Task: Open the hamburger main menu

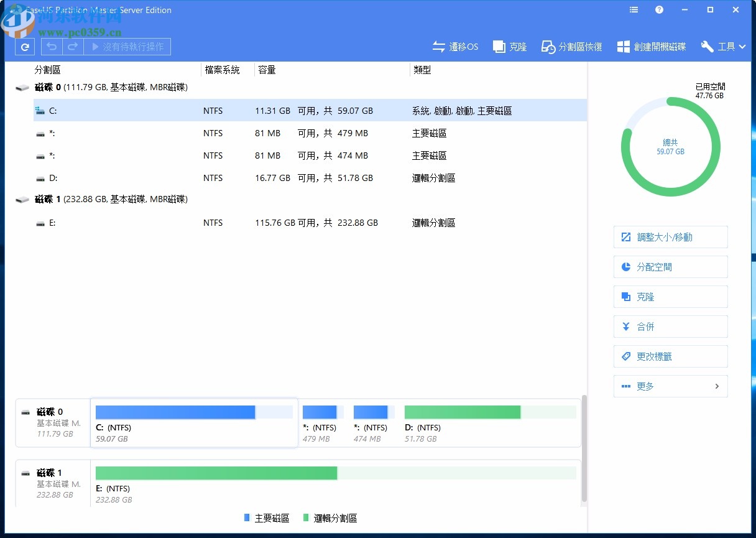Action: pyautogui.click(x=634, y=10)
